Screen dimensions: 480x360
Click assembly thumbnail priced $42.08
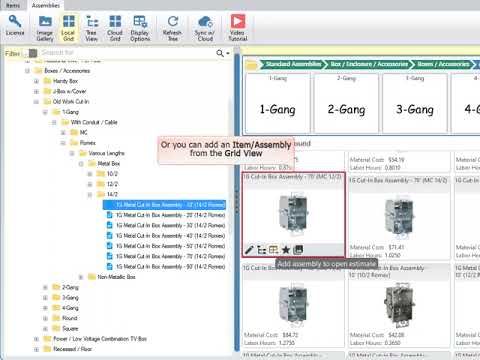(399, 304)
